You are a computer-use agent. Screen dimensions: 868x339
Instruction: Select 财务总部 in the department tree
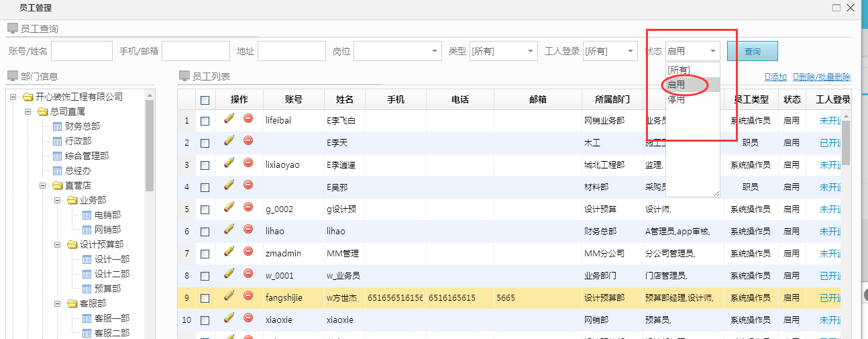[83, 126]
